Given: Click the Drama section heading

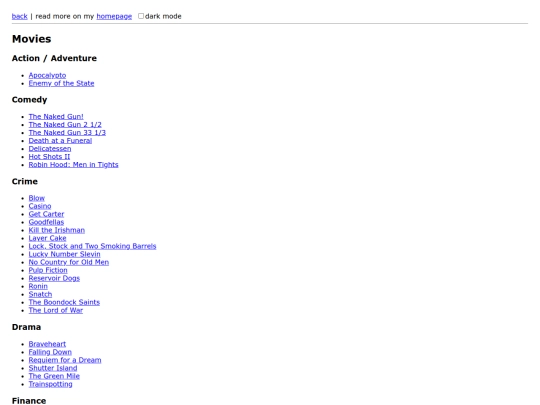Looking at the screenshot, I should 26,327.
